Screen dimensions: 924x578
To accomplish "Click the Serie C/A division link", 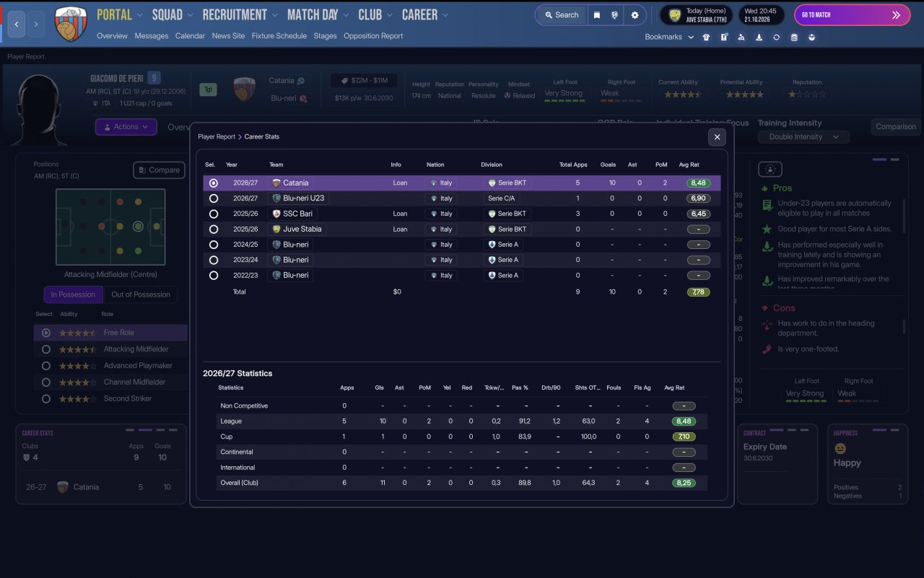I will click(x=502, y=198).
